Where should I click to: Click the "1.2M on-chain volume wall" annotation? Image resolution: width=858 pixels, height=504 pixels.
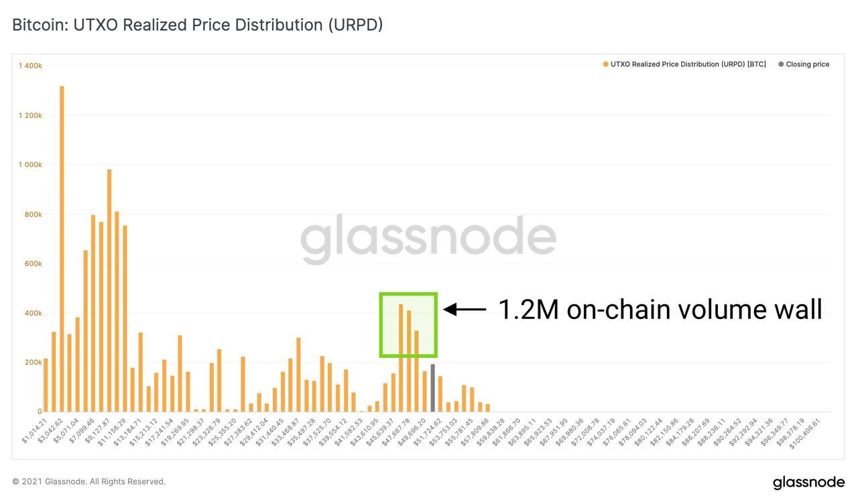click(x=660, y=309)
